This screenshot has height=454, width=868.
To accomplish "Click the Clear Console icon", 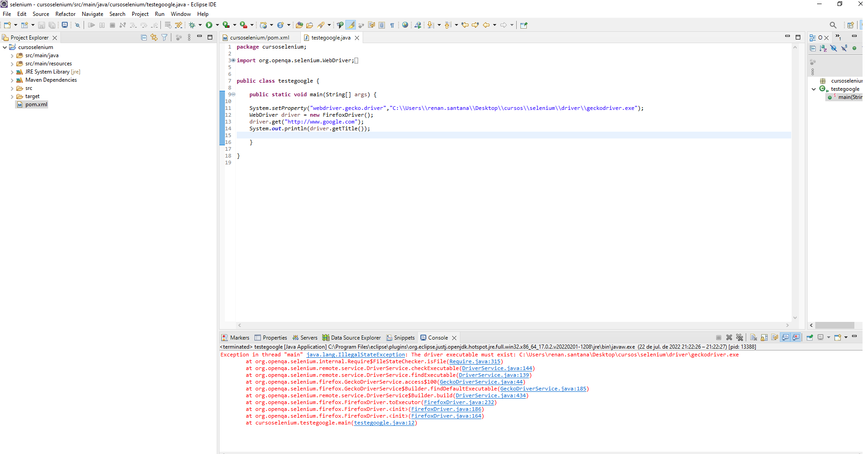I will [x=753, y=337].
